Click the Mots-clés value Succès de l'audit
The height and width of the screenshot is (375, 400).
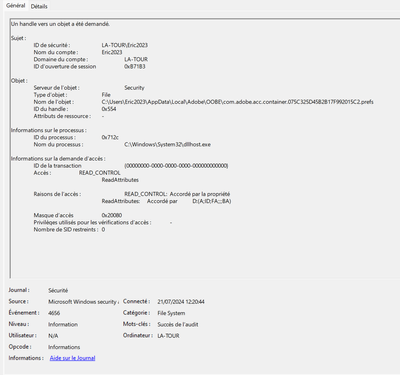tap(178, 324)
